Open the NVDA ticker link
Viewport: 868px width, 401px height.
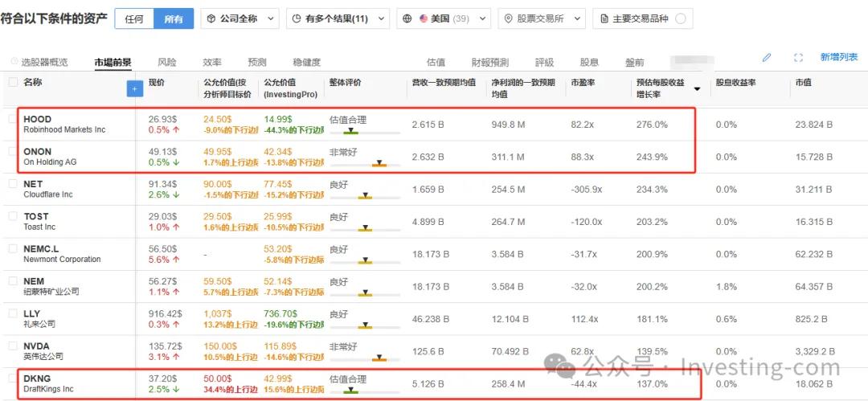(36, 346)
